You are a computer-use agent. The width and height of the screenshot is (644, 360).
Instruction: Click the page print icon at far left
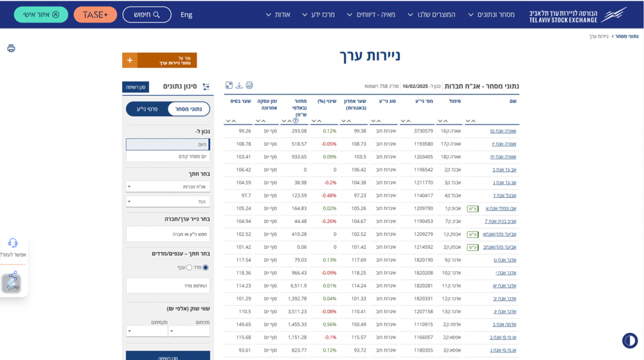[11, 48]
